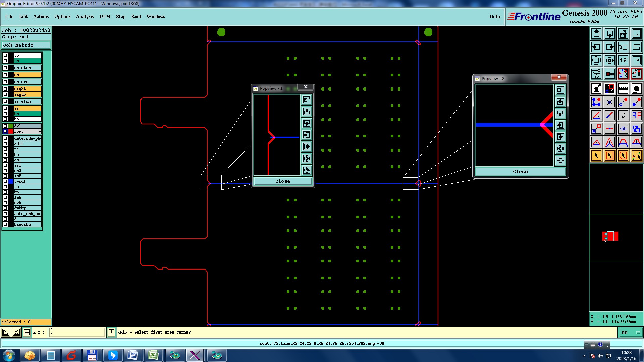This screenshot has height=362, width=644.
Task: Click the delete point X icon
Action: pos(610,102)
